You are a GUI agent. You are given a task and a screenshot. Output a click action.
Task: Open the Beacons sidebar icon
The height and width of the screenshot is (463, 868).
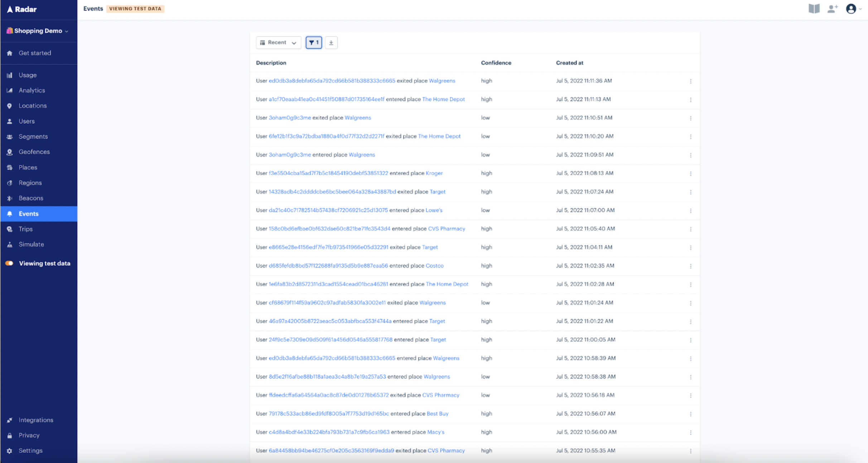10,198
